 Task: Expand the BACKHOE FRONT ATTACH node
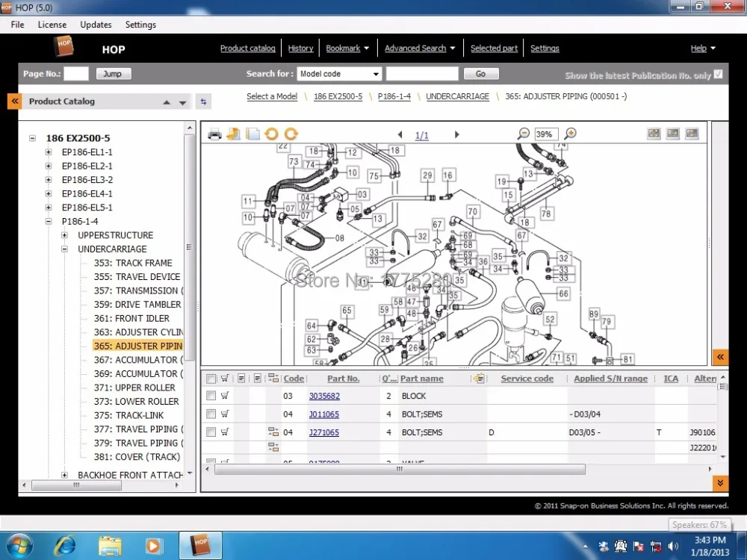[65, 475]
